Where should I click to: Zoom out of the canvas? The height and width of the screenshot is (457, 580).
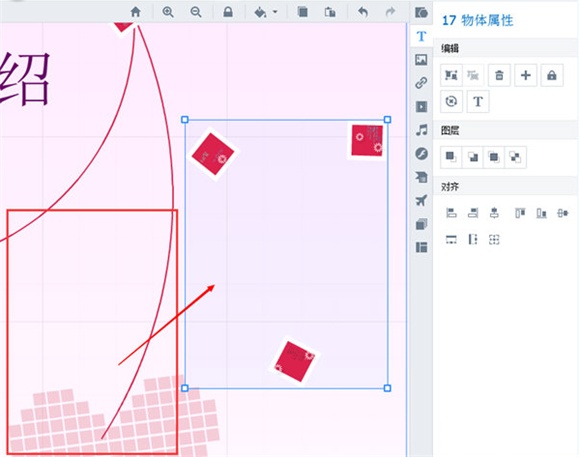click(196, 12)
